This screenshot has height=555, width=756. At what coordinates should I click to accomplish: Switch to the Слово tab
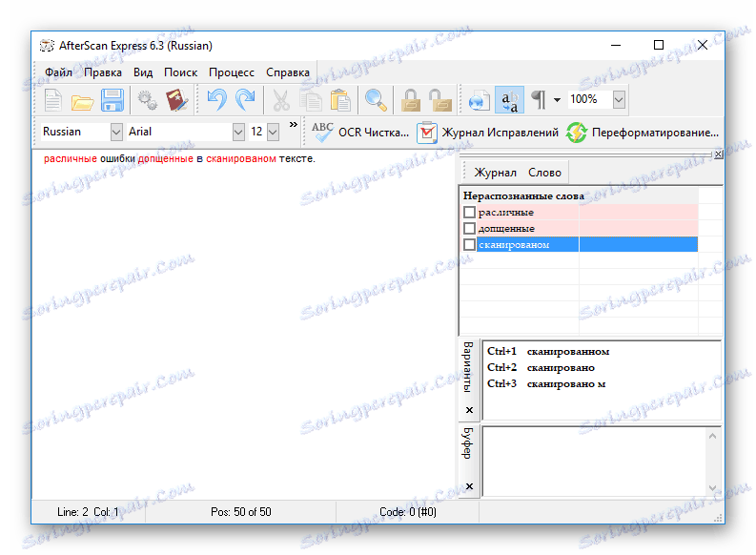click(544, 173)
